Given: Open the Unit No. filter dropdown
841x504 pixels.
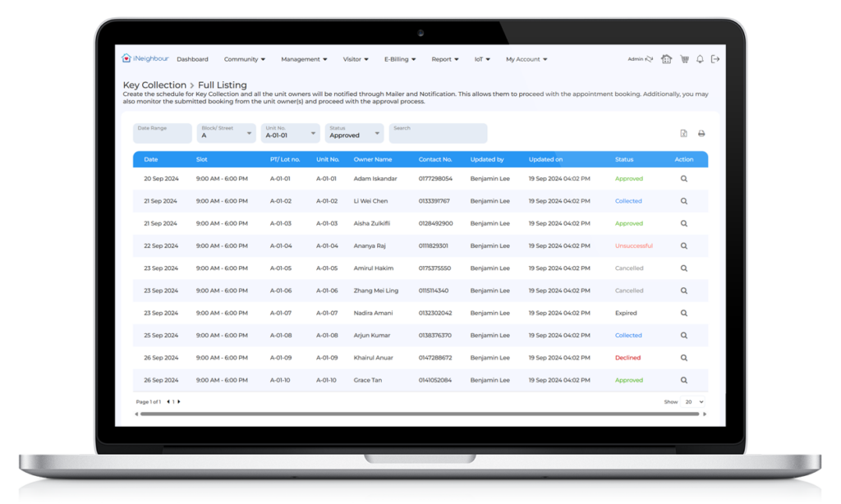Looking at the screenshot, I should pos(290,133).
